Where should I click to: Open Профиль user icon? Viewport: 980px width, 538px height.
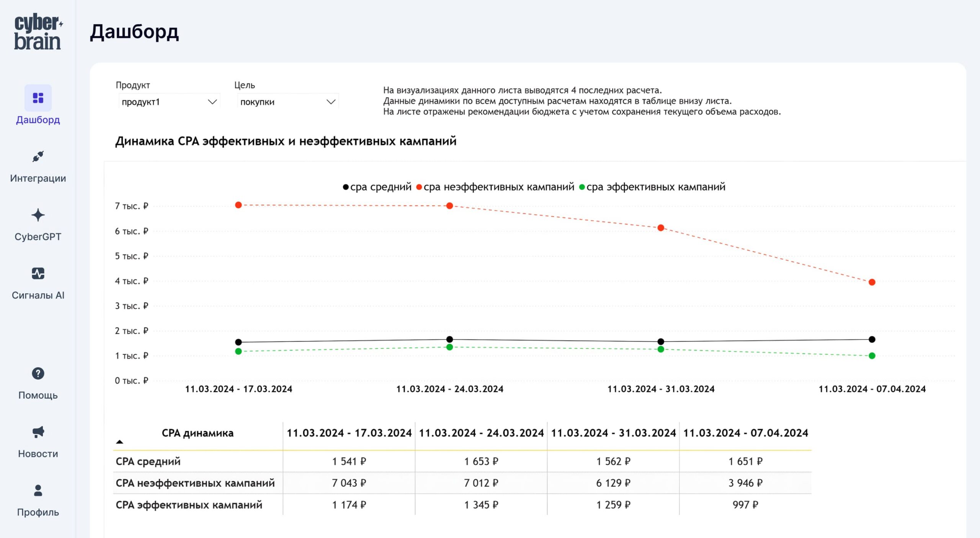point(38,490)
